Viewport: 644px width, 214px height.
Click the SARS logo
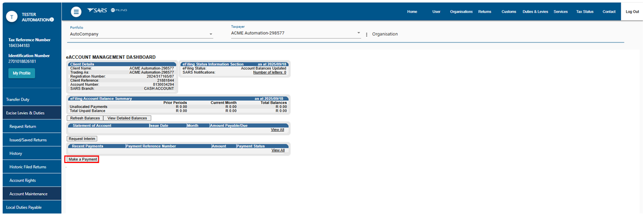97,11
